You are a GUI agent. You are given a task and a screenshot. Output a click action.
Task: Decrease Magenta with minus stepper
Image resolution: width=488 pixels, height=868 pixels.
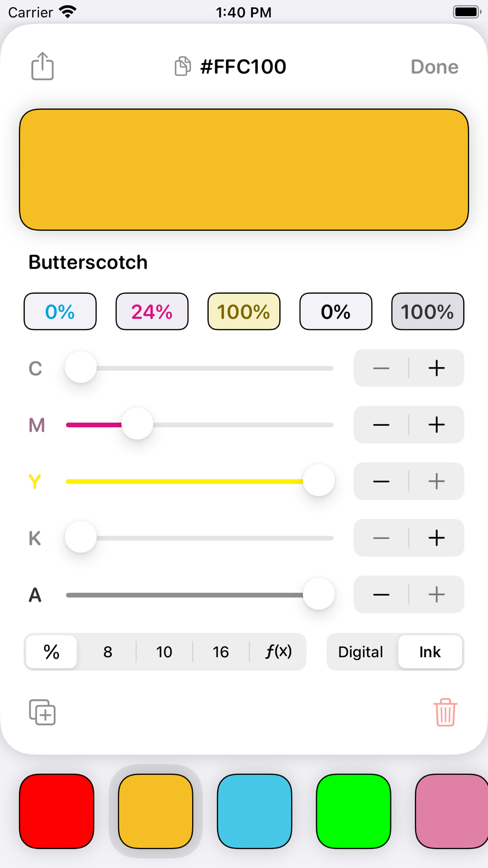pos(381,425)
